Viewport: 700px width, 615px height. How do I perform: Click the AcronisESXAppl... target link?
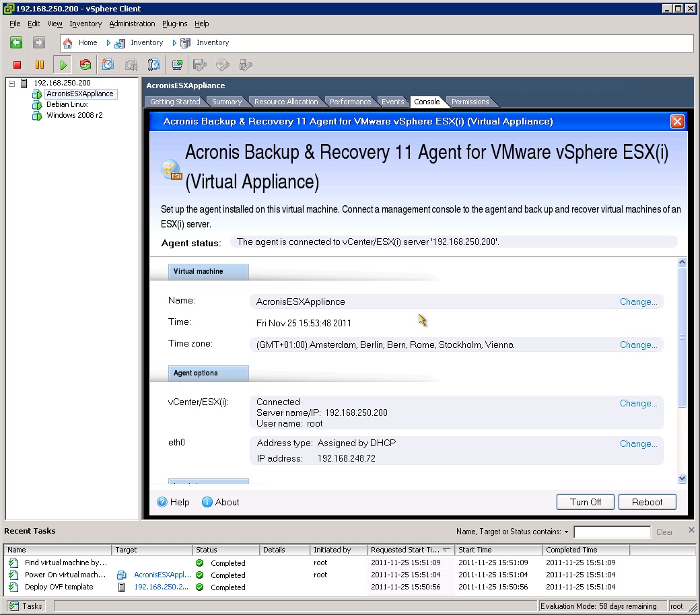[x=163, y=575]
